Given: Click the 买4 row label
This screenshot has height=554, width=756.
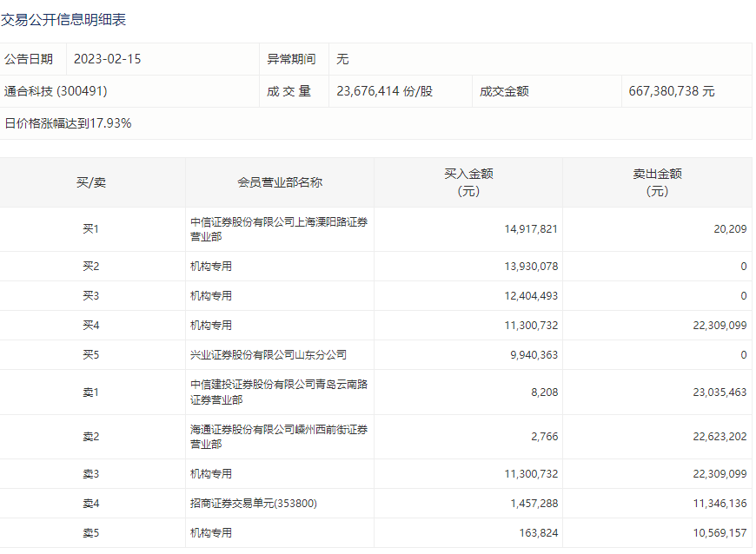Looking at the screenshot, I should (90, 326).
